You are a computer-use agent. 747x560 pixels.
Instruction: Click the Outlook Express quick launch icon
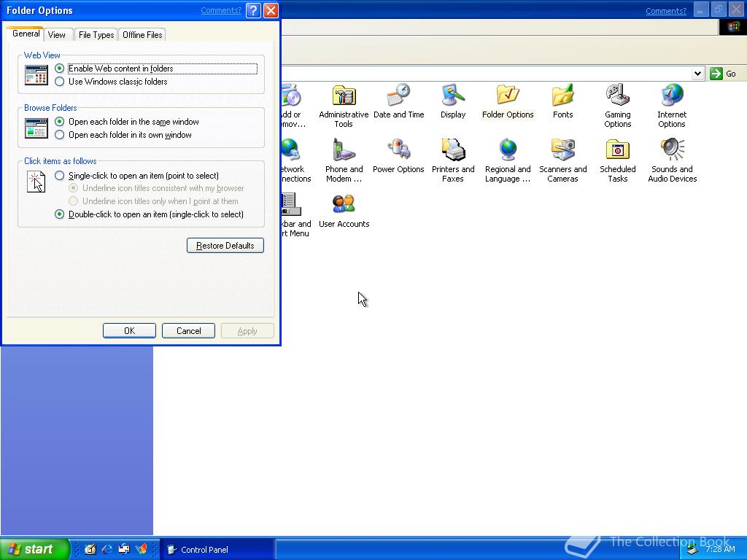(124, 549)
